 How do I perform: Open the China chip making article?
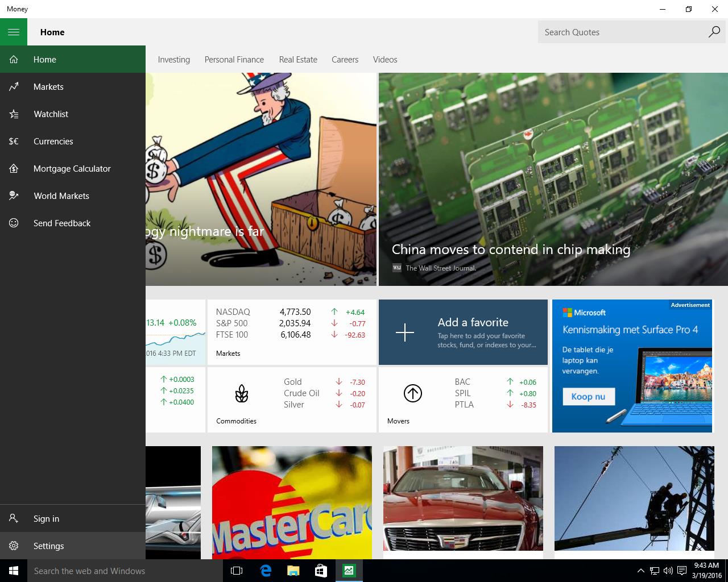click(x=553, y=179)
